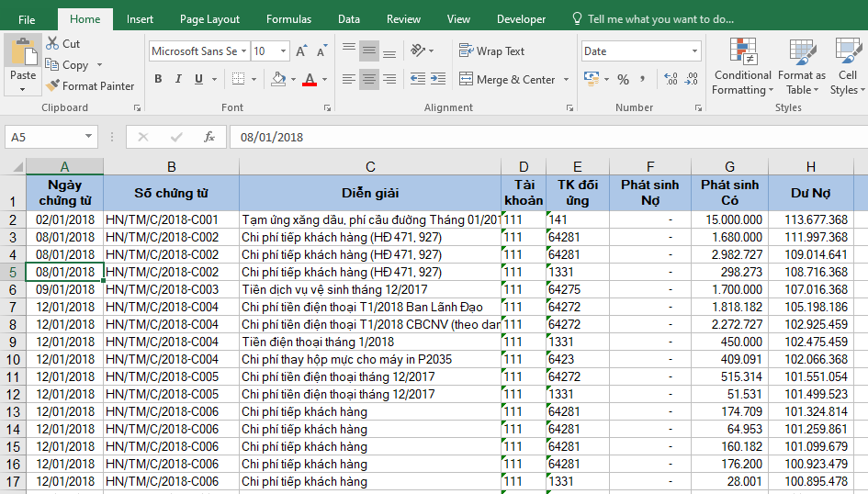Toggle Wrap Text for the cell

[x=491, y=51]
